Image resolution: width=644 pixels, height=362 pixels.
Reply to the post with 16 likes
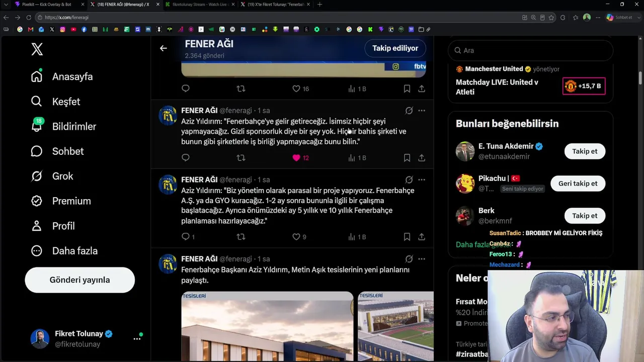tap(186, 88)
